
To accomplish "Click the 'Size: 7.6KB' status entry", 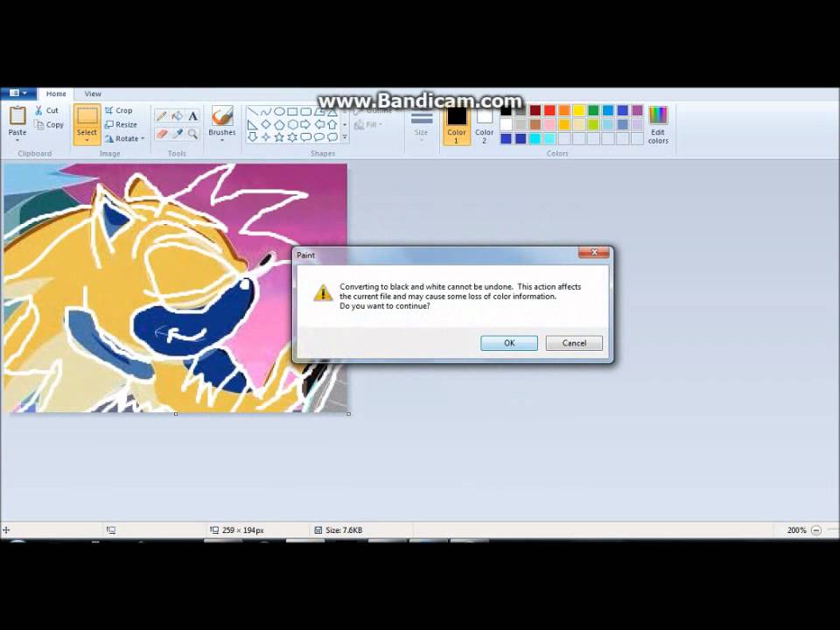I will click(x=339, y=530).
